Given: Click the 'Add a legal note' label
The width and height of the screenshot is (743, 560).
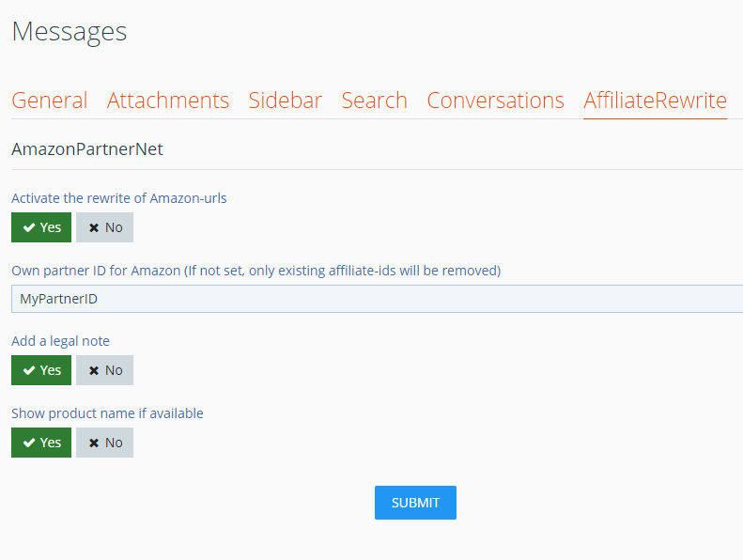Looking at the screenshot, I should (x=60, y=341).
